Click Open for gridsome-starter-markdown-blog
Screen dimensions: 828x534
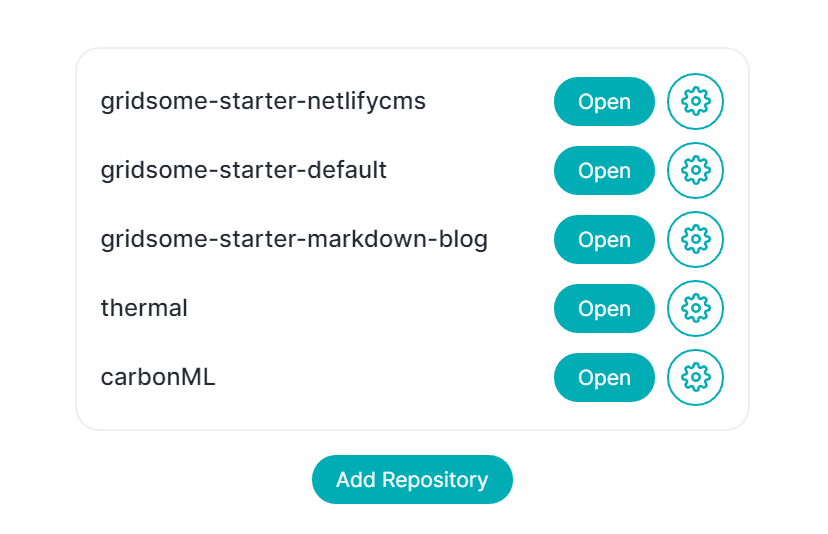click(604, 239)
